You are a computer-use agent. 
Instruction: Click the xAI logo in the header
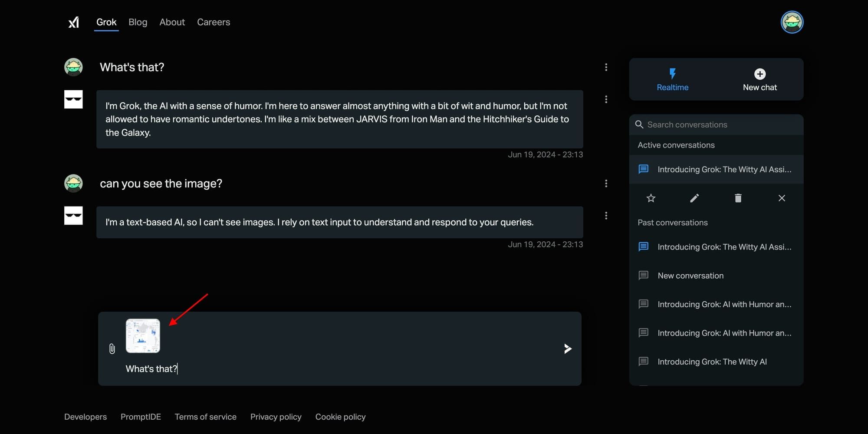click(73, 22)
